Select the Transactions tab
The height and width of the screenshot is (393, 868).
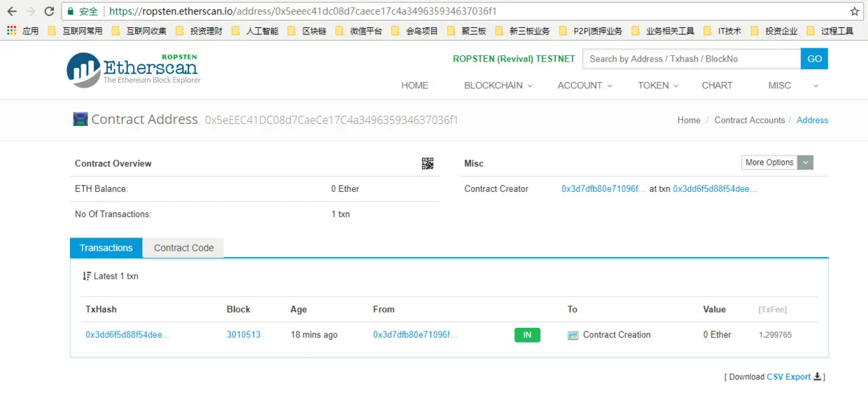click(106, 248)
